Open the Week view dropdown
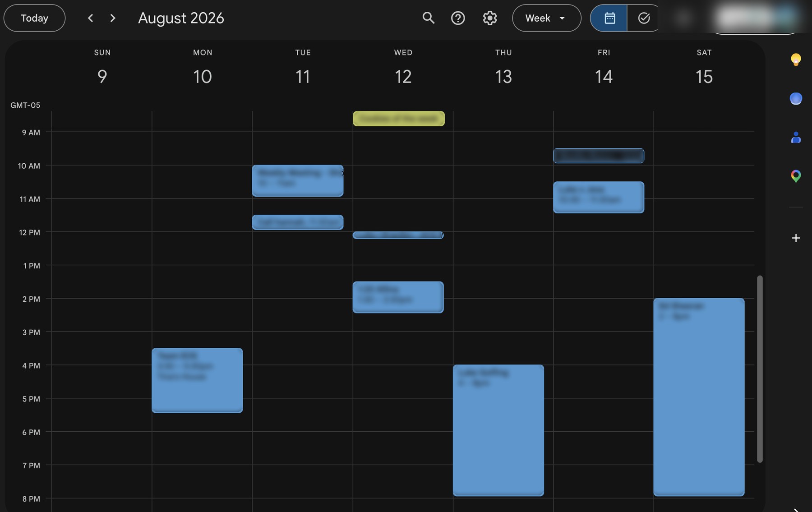812x512 pixels. (546, 18)
